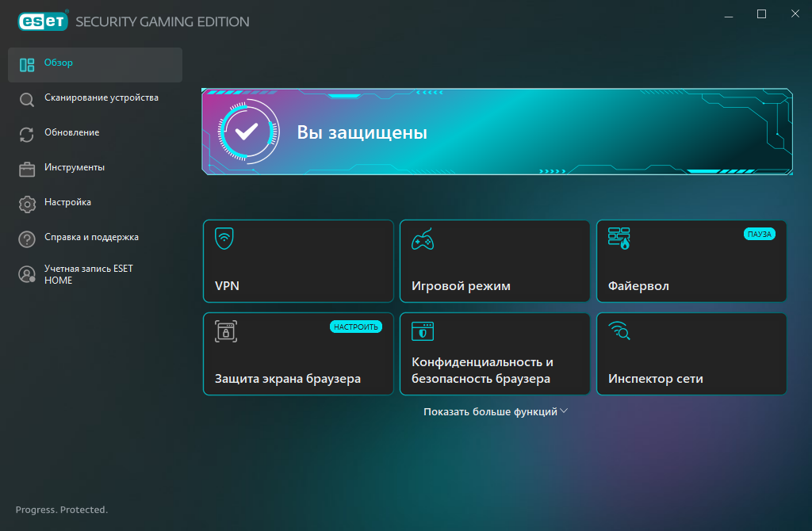Image resolution: width=812 pixels, height=531 pixels.
Task: Click the question mark icon for Справка
Action: (x=27, y=239)
